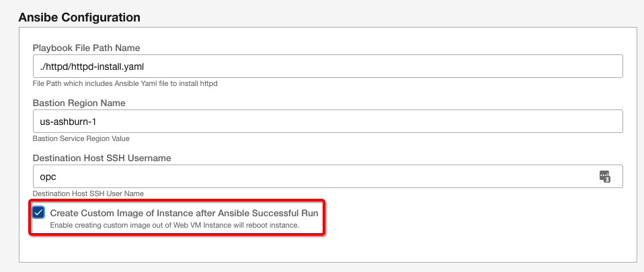Click the Destination Host SSH Username field
Screen dimensions: 644x272
[309, 176]
